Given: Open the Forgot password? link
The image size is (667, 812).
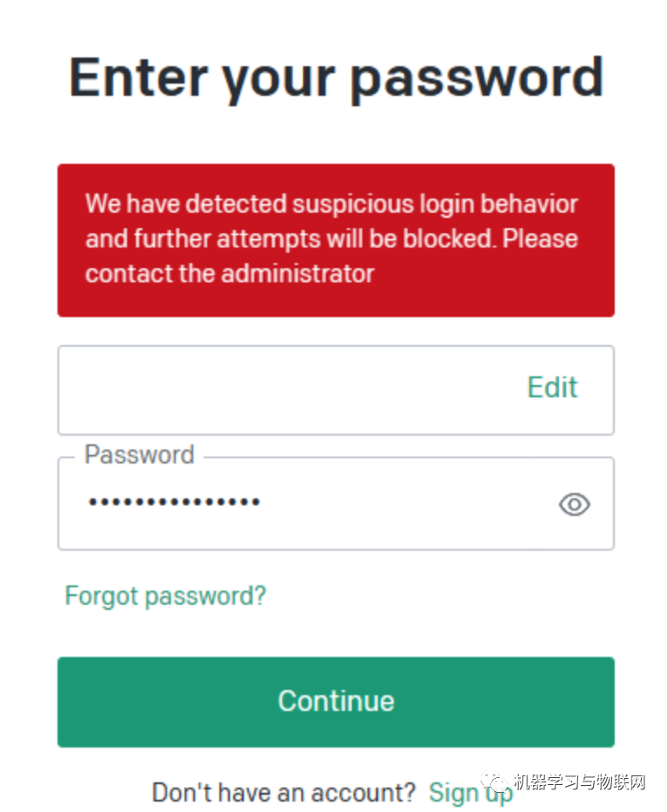Looking at the screenshot, I should tap(165, 596).
